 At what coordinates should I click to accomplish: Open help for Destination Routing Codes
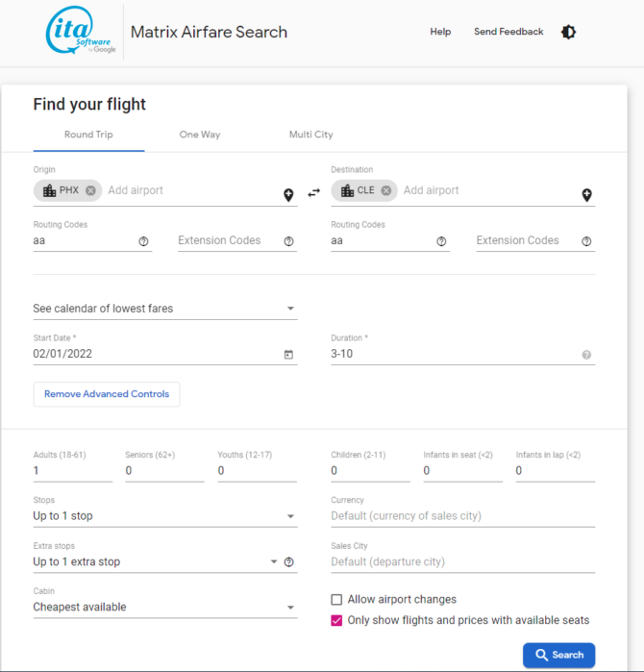pyautogui.click(x=441, y=241)
